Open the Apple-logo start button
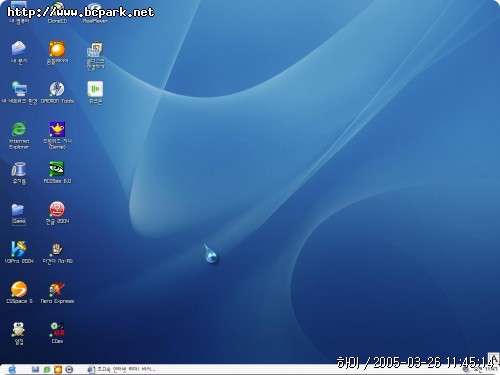Screen dimensions: 500x375 pyautogui.click(x=12, y=369)
